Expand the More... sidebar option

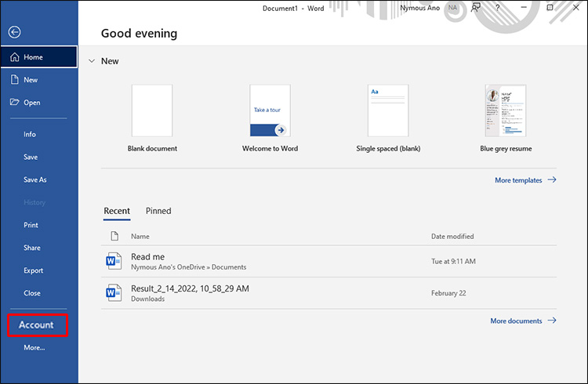point(34,347)
